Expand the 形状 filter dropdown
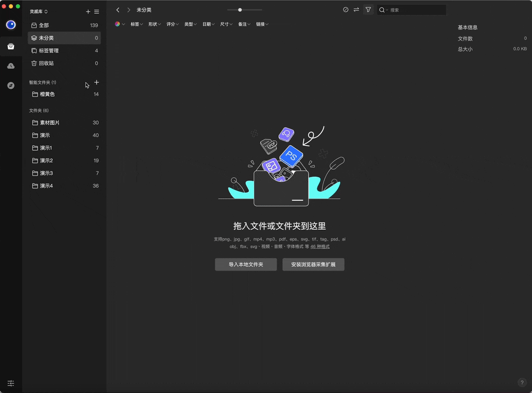This screenshot has height=393, width=532. click(x=154, y=24)
